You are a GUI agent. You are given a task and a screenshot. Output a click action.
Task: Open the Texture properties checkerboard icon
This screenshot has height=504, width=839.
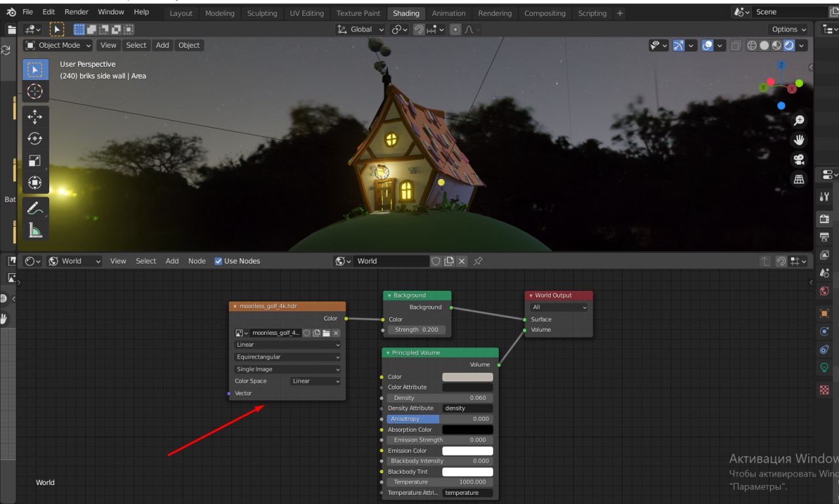(825, 390)
